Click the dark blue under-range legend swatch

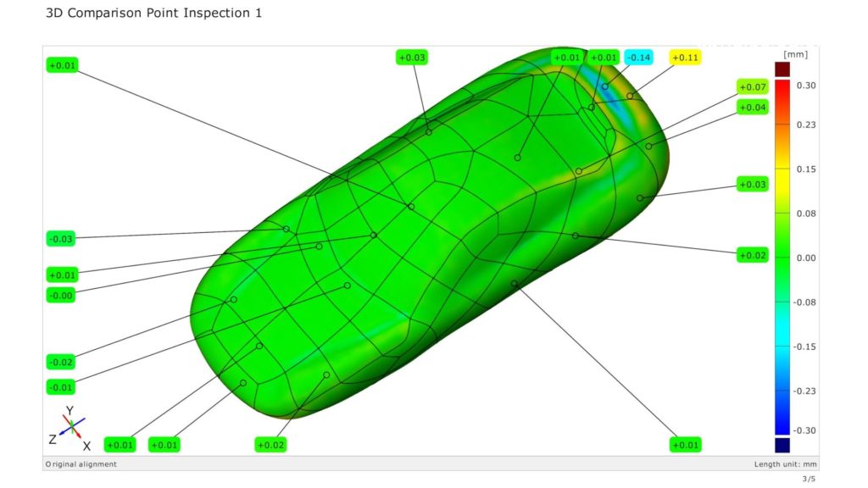pos(782,445)
